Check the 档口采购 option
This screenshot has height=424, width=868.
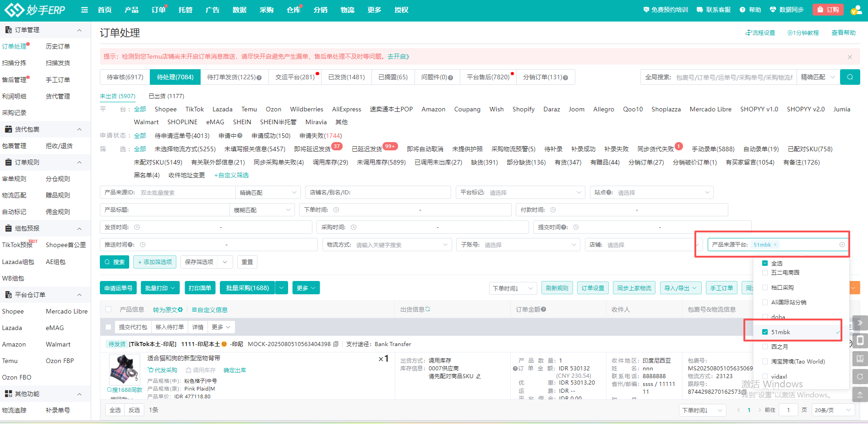tap(765, 287)
